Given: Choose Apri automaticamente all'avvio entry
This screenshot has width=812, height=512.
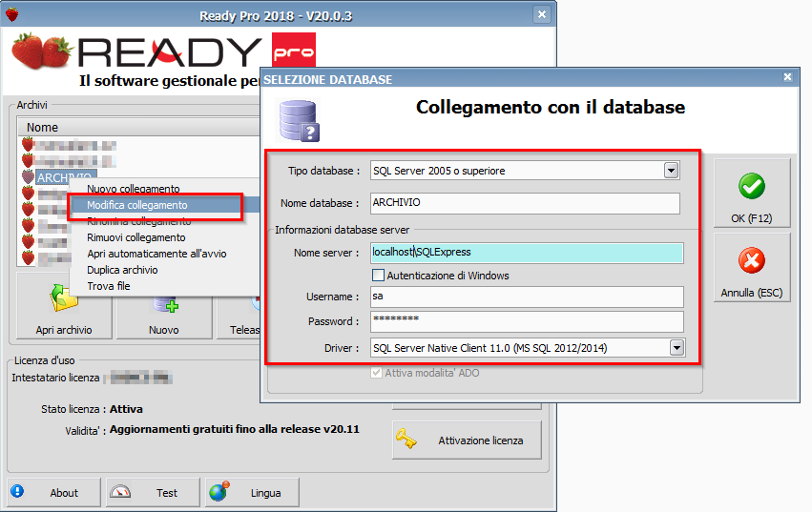Looking at the screenshot, I should 156,254.
